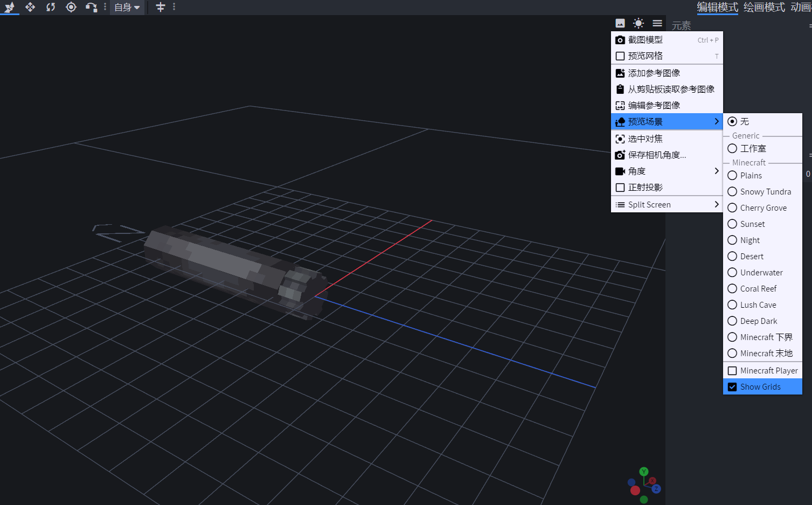
Task: Select the resize tool in top toolbar
Action: point(10,7)
